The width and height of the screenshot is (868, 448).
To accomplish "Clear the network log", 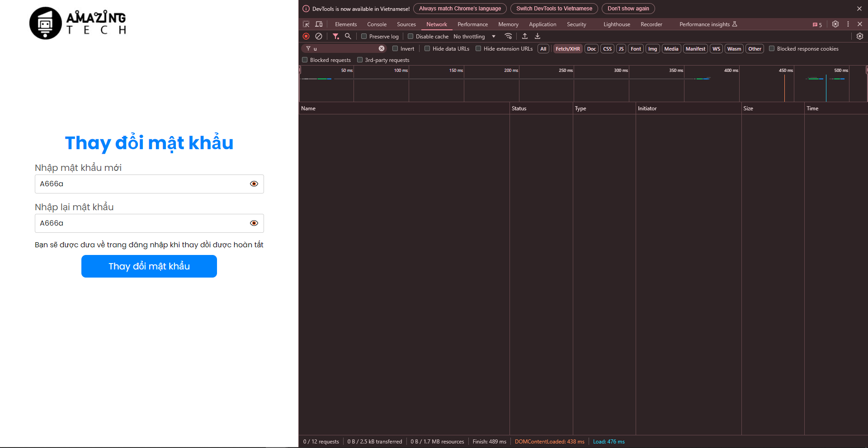I will (319, 36).
